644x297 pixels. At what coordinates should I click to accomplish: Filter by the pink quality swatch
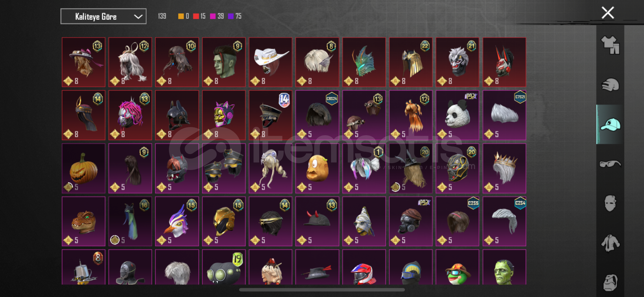(x=213, y=16)
